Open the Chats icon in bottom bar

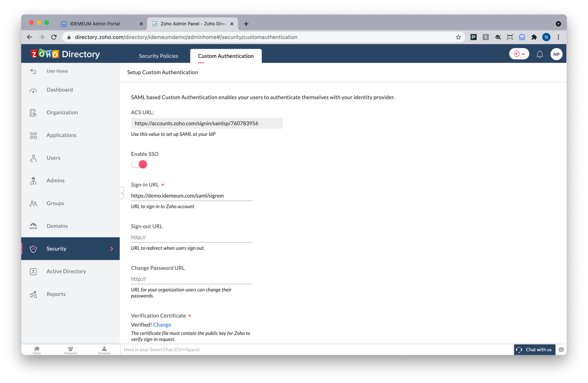37,350
